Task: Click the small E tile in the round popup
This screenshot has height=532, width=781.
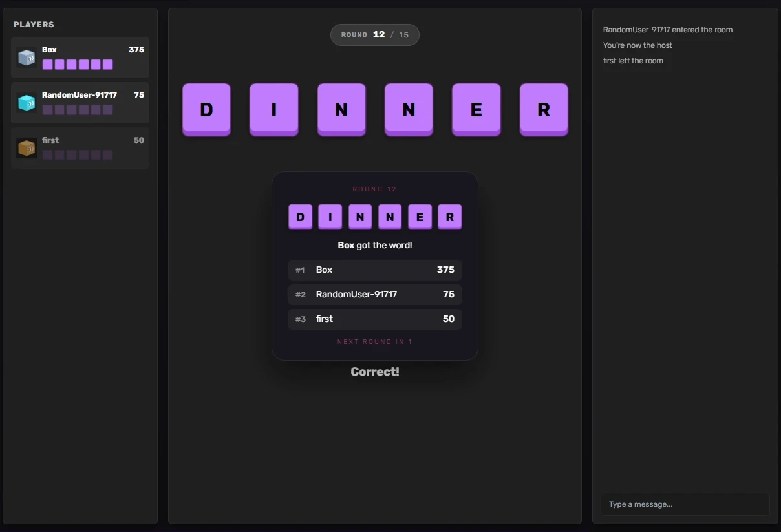Action: pyautogui.click(x=420, y=217)
